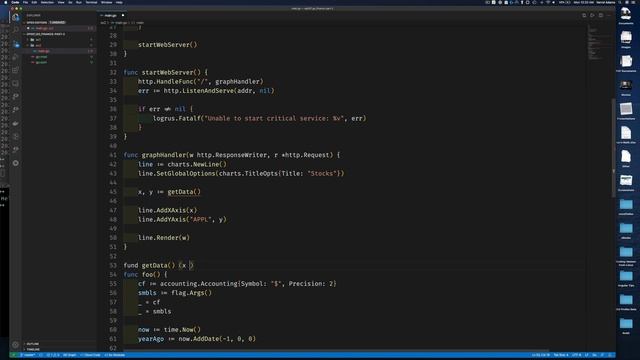Click line.AddXAxis(x) on line 47

pyautogui.click(x=167, y=210)
